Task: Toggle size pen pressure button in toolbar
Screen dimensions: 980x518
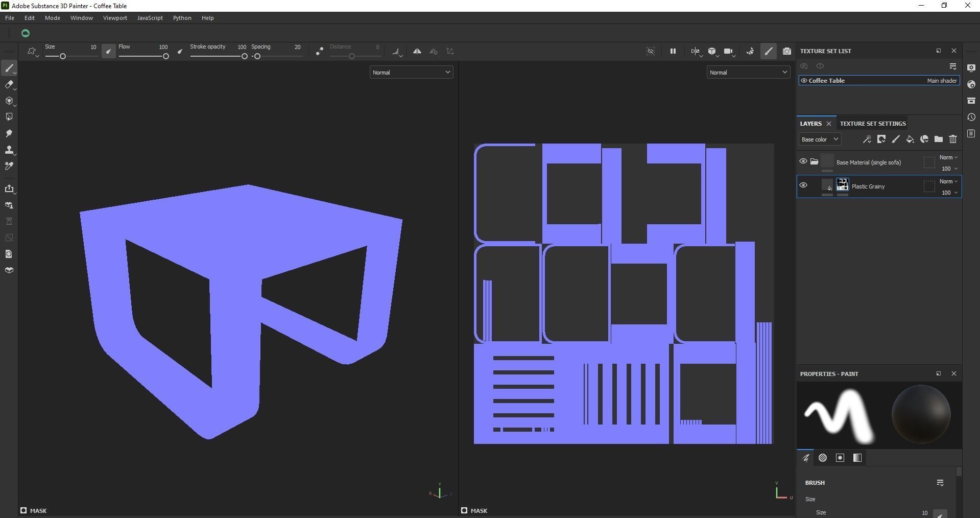Action: coord(108,51)
